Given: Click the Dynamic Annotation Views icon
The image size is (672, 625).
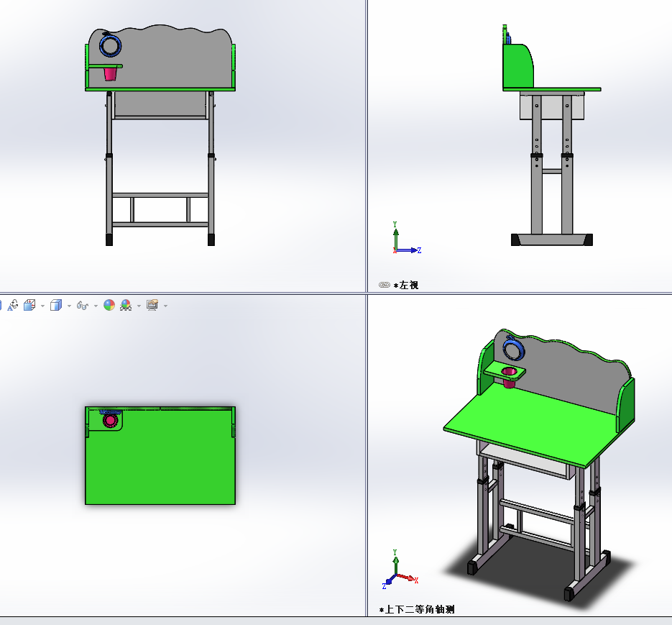Looking at the screenshot, I should (x=13, y=305).
